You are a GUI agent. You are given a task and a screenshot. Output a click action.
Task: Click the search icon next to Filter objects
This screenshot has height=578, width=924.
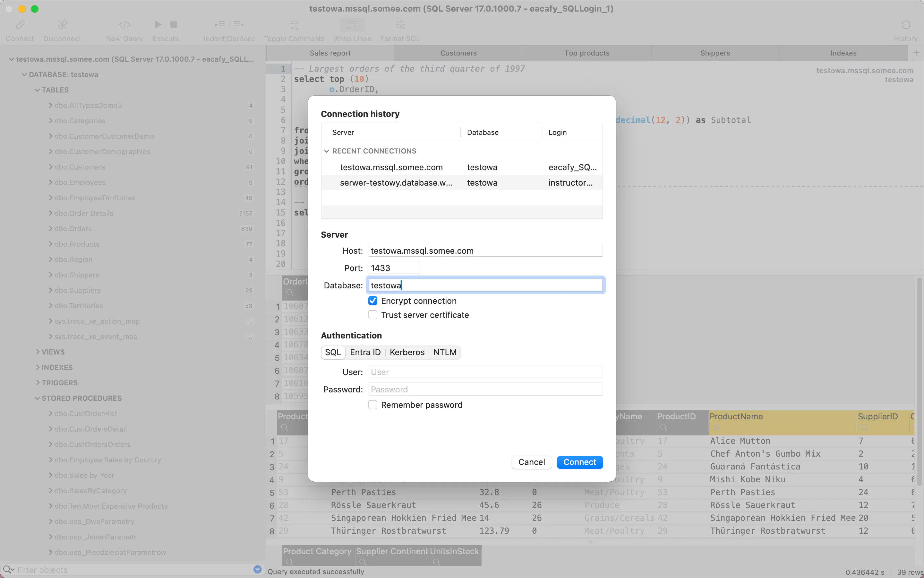click(x=8, y=570)
